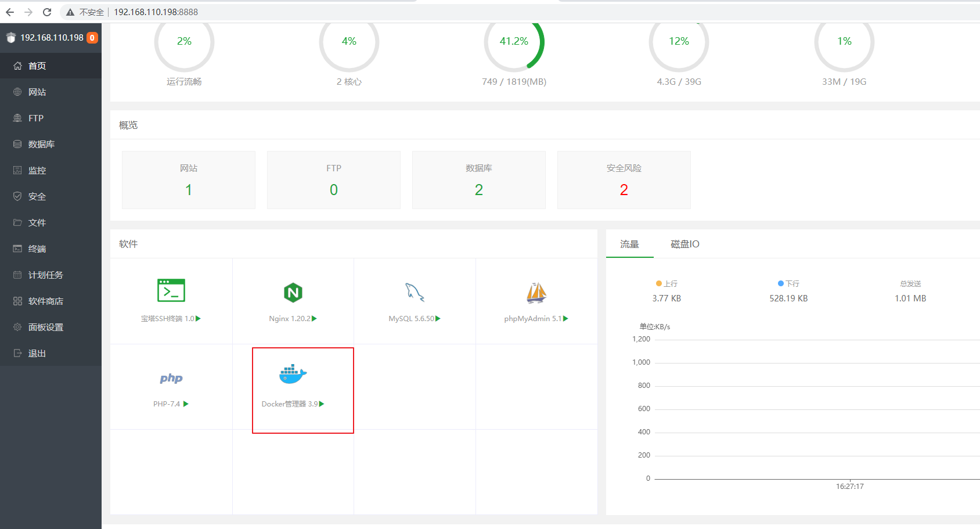This screenshot has height=529, width=980.
Task: Open the MySQL 5.6.50 dolphin icon
Action: point(415,292)
